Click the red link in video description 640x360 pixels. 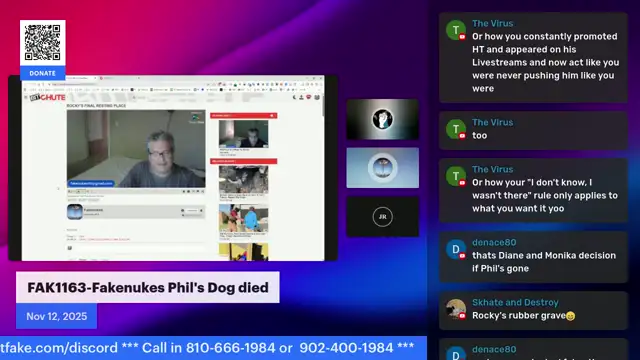(x=104, y=239)
